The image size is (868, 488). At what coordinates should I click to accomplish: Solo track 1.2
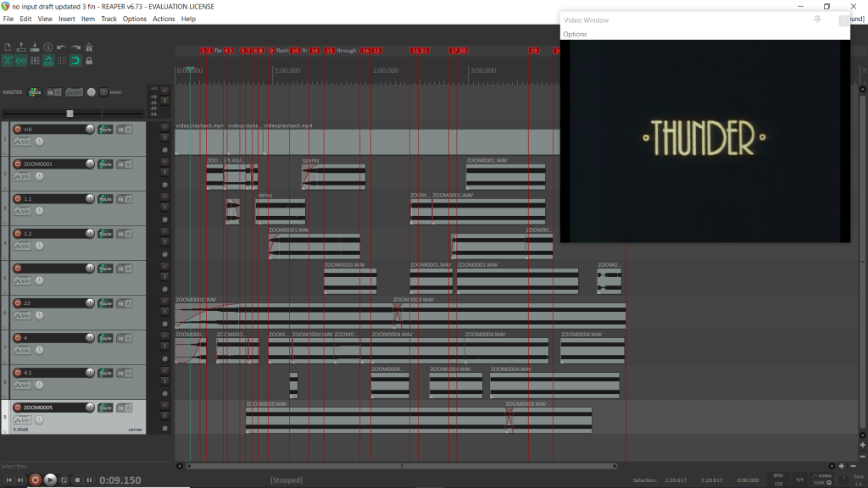tap(164, 241)
